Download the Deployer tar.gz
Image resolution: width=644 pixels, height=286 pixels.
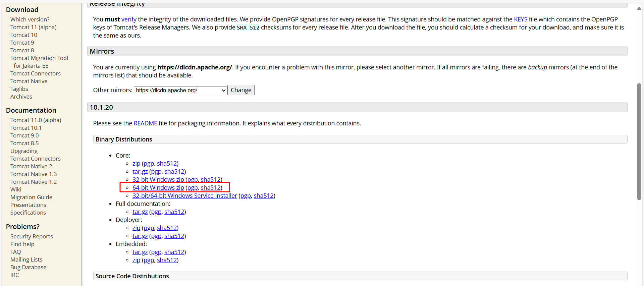click(140, 236)
